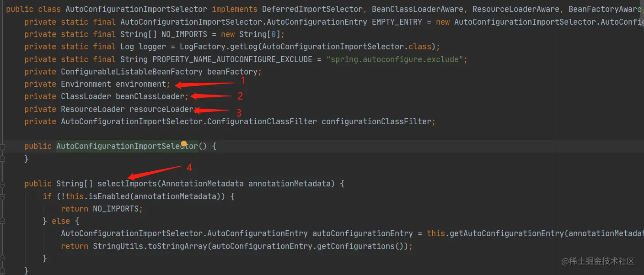The image size is (644, 275).
Task: Click the Environment type name
Action: (86, 84)
